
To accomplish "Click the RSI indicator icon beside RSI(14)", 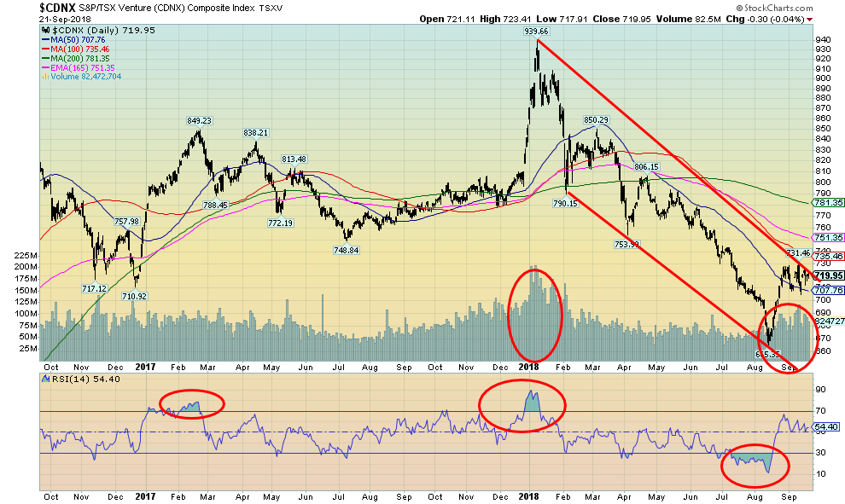I will pyautogui.click(x=46, y=379).
